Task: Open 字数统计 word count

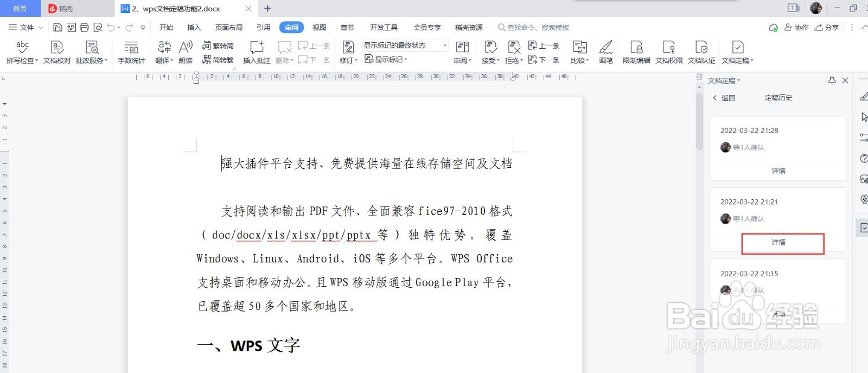Action: pyautogui.click(x=131, y=52)
